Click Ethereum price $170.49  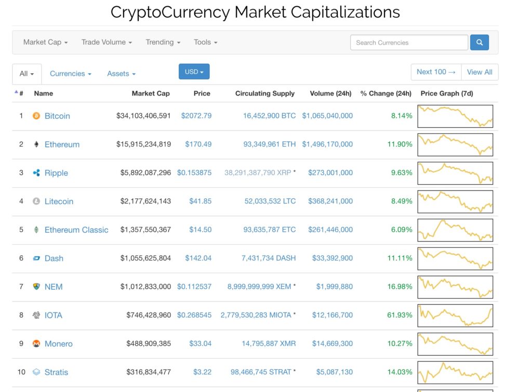click(x=198, y=144)
